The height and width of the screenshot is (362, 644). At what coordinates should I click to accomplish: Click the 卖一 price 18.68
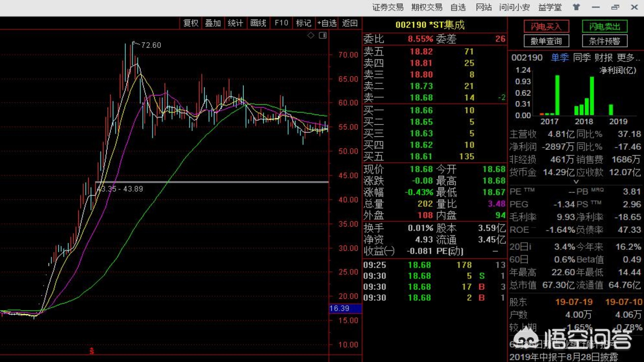point(421,98)
